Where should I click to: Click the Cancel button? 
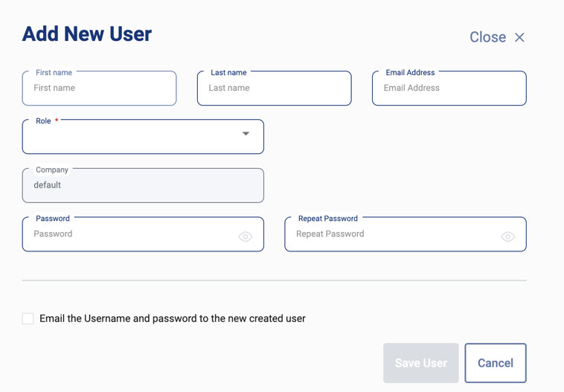click(x=496, y=363)
